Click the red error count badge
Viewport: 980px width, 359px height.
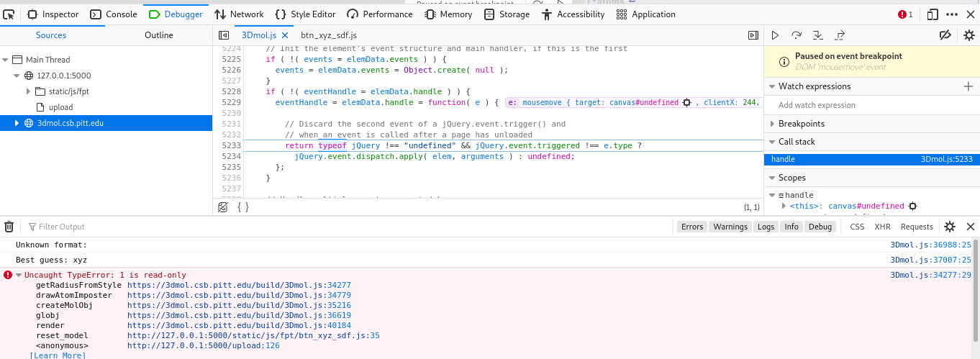[x=905, y=14]
